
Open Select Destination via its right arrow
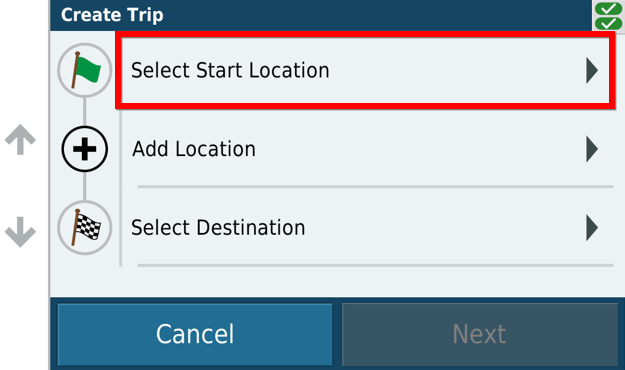(592, 228)
